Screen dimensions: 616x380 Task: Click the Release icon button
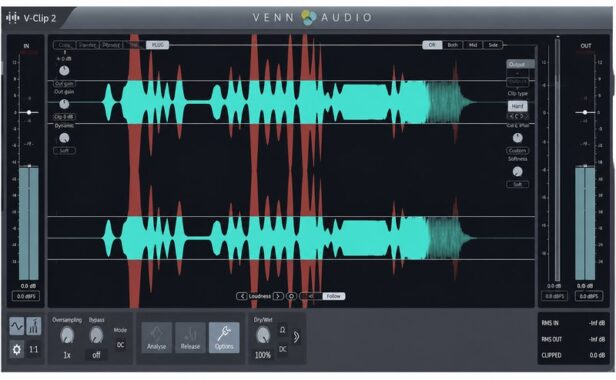pos(190,338)
